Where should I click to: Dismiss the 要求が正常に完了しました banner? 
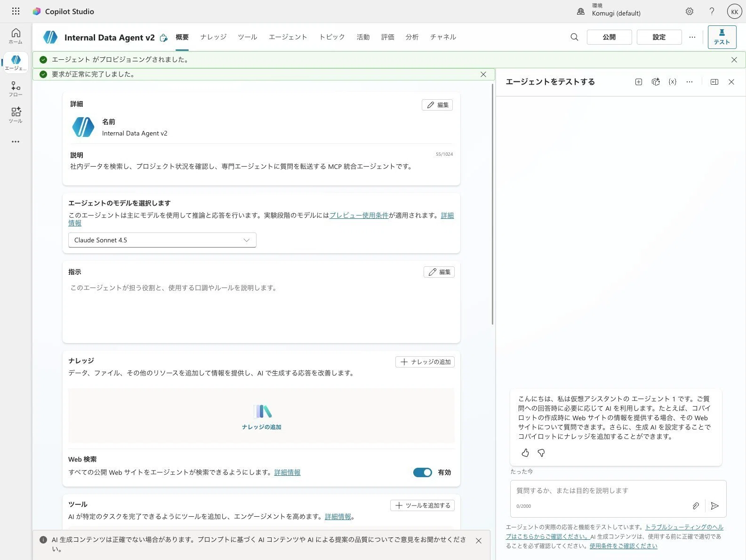click(x=483, y=74)
